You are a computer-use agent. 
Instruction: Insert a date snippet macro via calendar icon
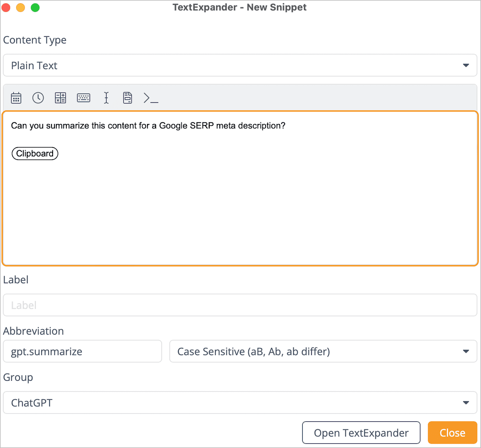tap(16, 98)
